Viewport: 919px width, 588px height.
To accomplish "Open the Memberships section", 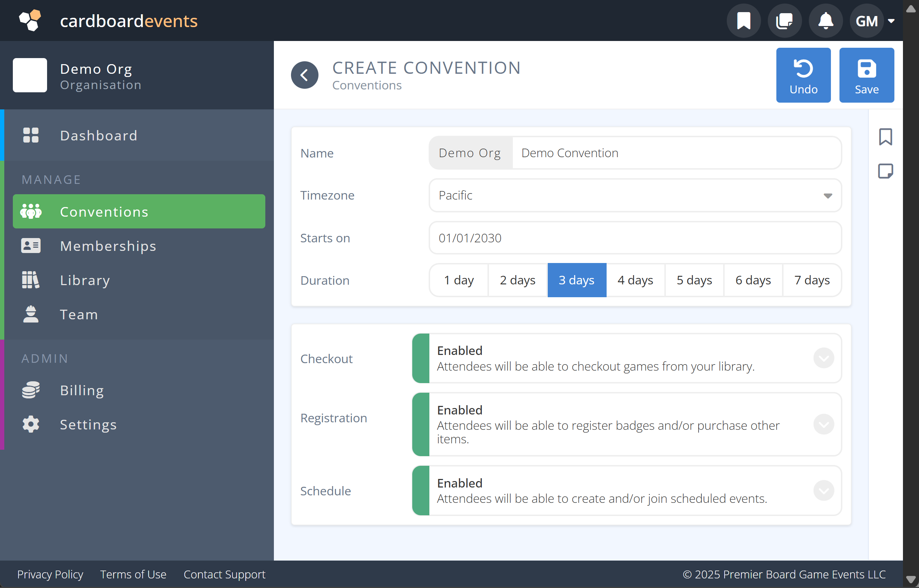I will pyautogui.click(x=107, y=246).
